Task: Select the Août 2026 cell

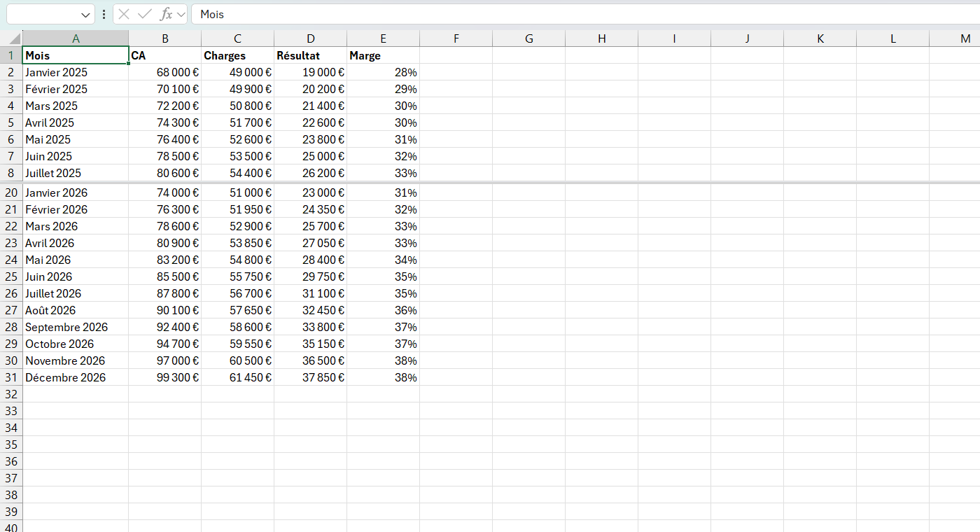Action: (x=76, y=310)
